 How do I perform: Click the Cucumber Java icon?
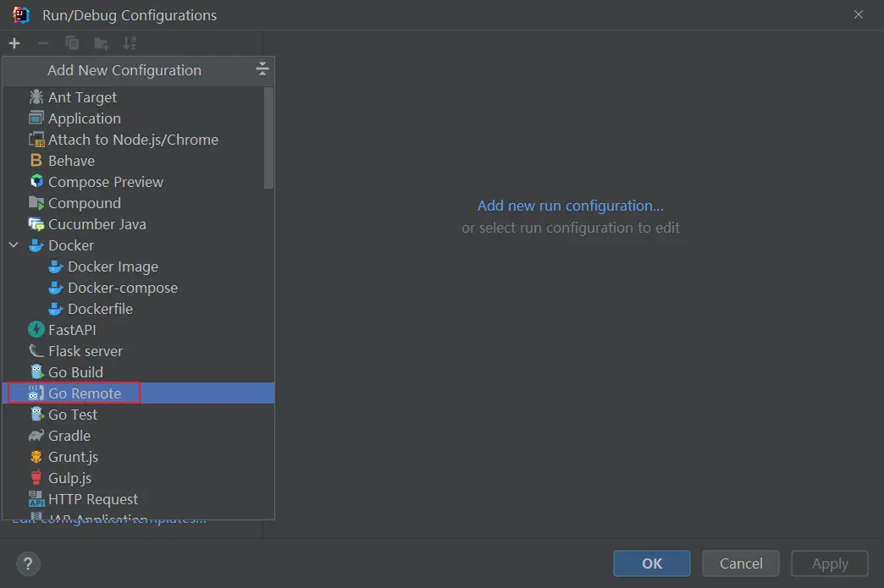[36, 224]
